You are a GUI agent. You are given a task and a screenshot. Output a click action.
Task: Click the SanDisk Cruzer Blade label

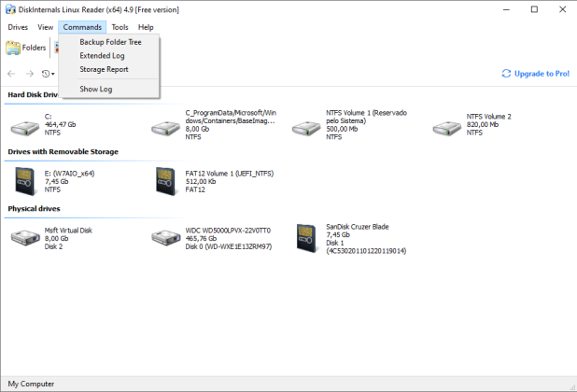pos(358,227)
